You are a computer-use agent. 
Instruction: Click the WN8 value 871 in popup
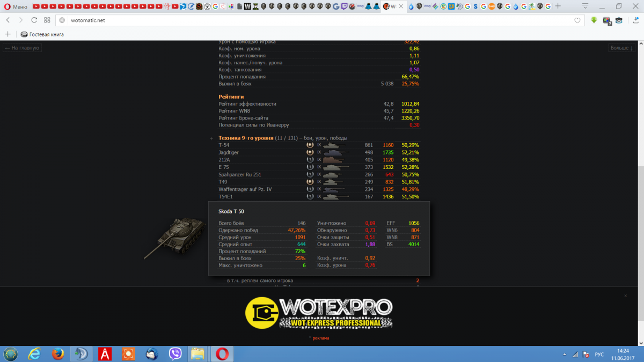pyautogui.click(x=415, y=237)
